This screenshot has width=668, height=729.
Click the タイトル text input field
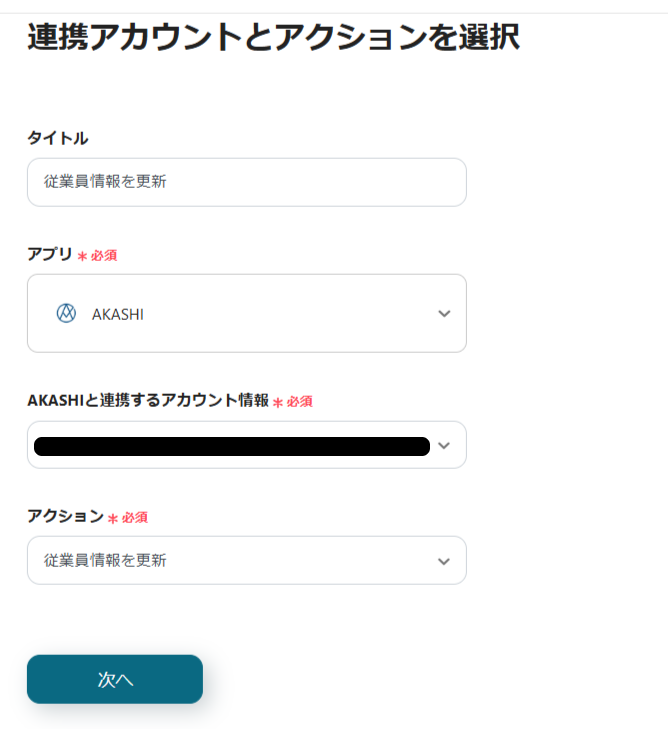(246, 182)
